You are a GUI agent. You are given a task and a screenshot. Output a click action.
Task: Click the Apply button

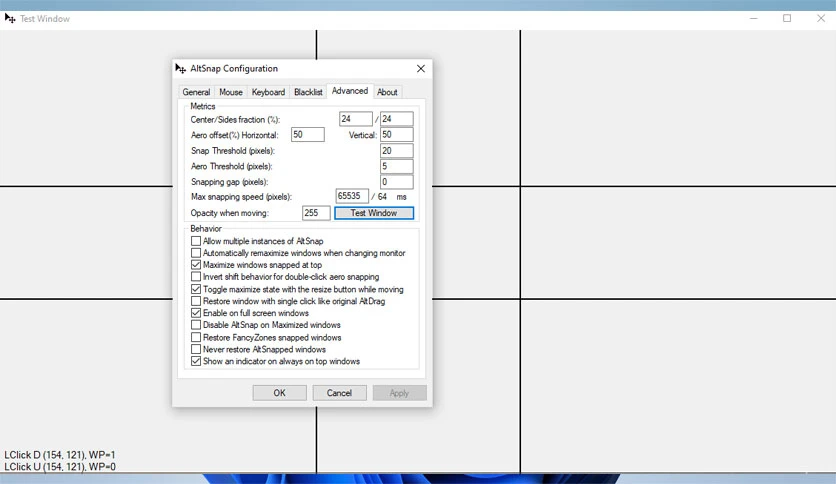pos(399,393)
